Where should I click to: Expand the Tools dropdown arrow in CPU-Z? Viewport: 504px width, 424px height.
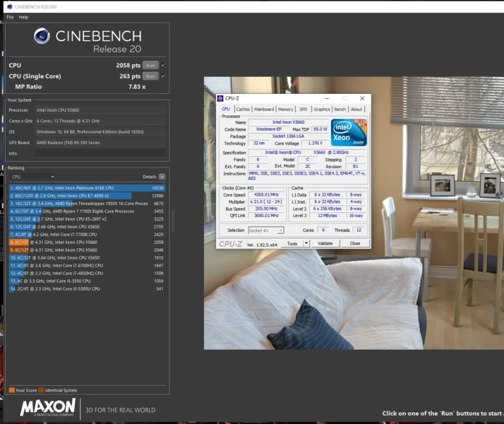pyautogui.click(x=306, y=243)
